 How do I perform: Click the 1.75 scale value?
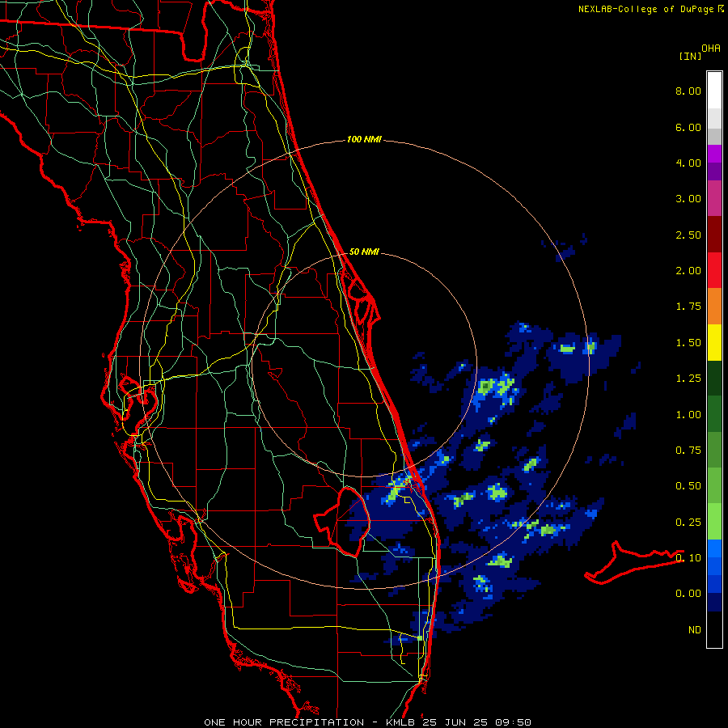[x=688, y=307]
